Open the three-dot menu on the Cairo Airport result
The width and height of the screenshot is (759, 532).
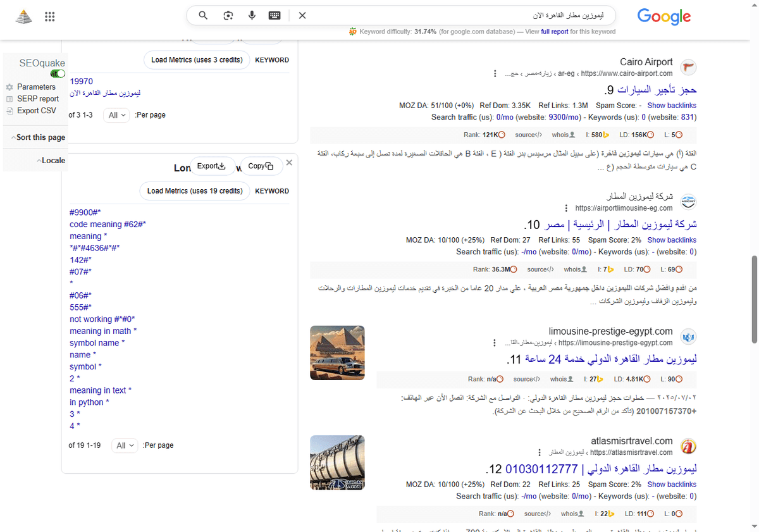pos(495,73)
